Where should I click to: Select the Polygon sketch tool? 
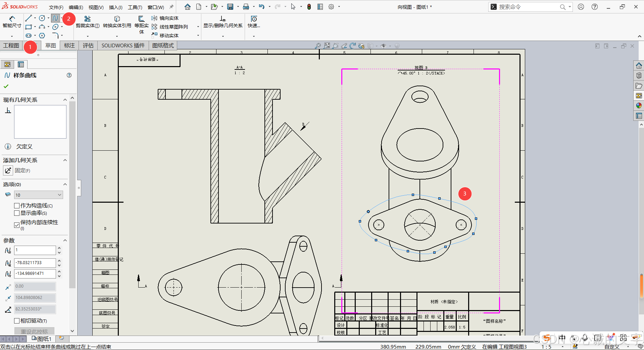[42, 36]
